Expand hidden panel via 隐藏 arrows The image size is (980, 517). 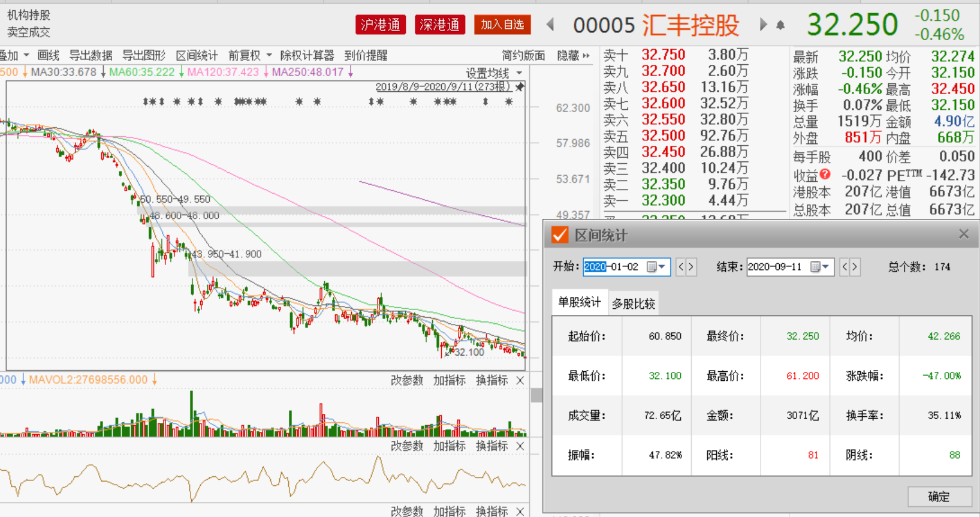(x=586, y=56)
